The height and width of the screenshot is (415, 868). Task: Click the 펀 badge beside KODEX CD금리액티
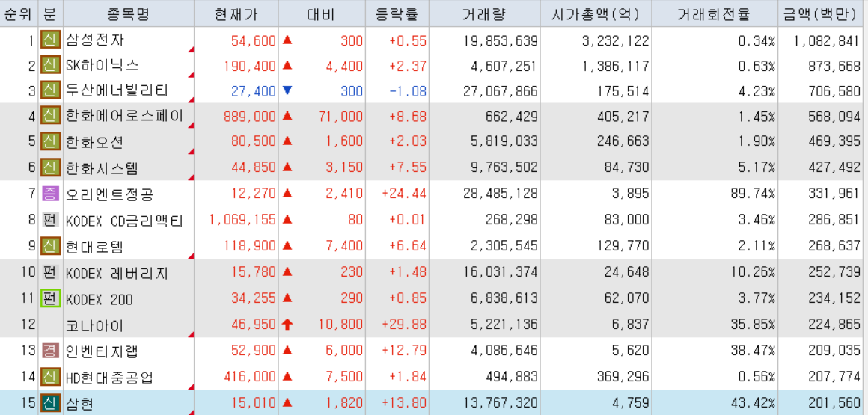pyautogui.click(x=50, y=220)
